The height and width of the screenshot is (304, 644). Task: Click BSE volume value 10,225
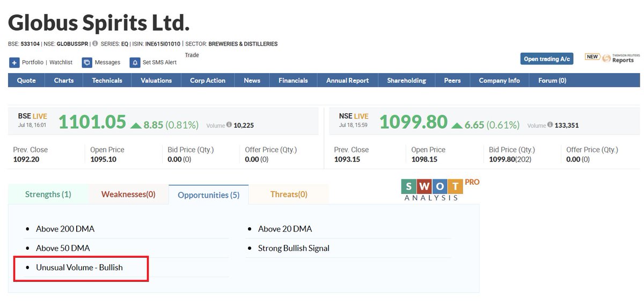(x=244, y=125)
